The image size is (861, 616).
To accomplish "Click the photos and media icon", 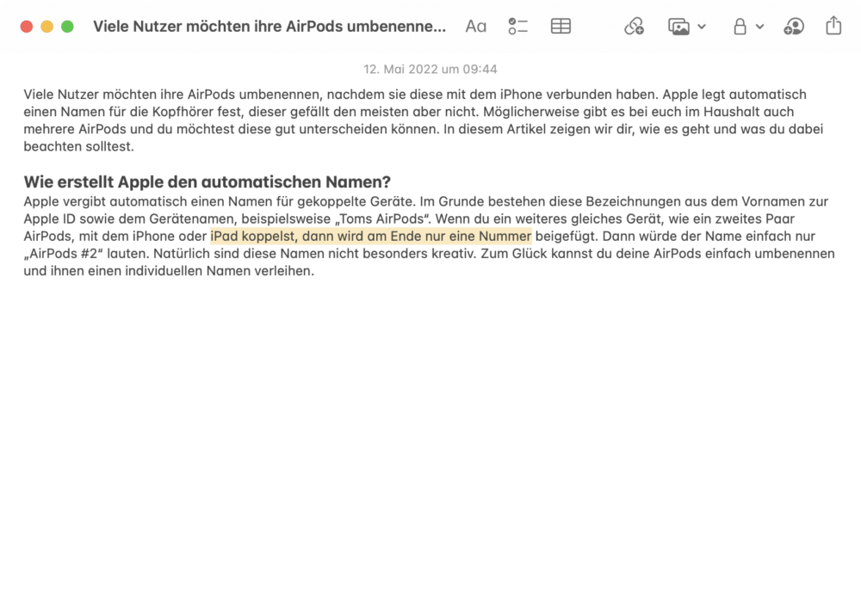I will point(678,27).
